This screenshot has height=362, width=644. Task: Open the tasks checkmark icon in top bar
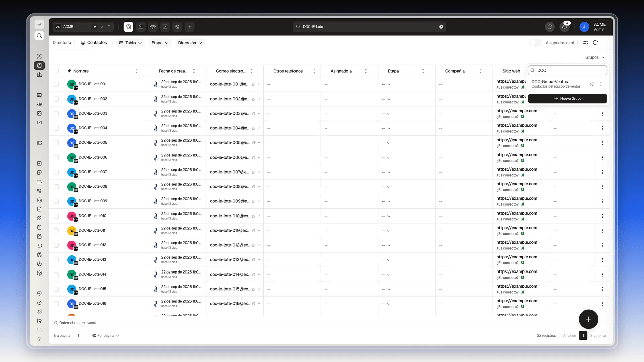point(165,27)
